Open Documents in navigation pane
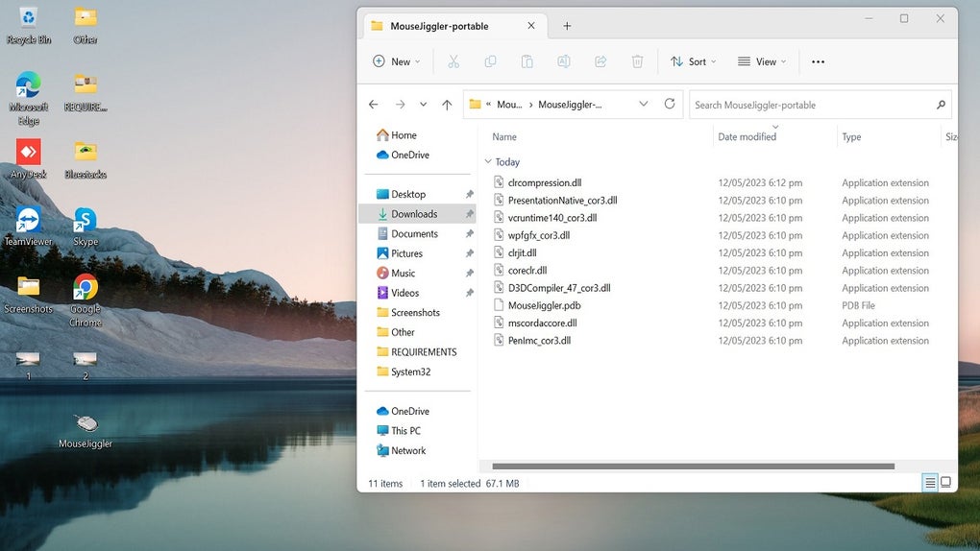980x551 pixels. click(x=407, y=233)
